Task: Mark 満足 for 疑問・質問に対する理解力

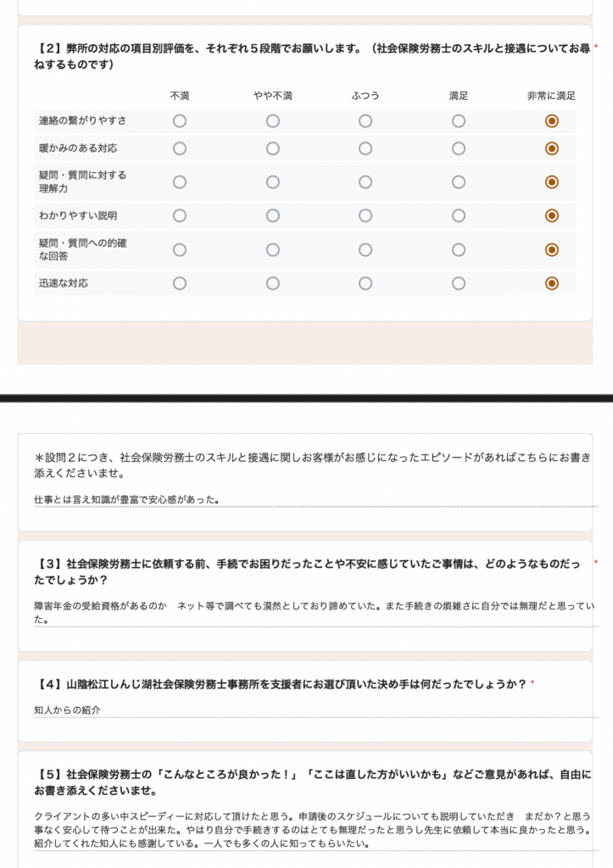Action: (x=459, y=181)
